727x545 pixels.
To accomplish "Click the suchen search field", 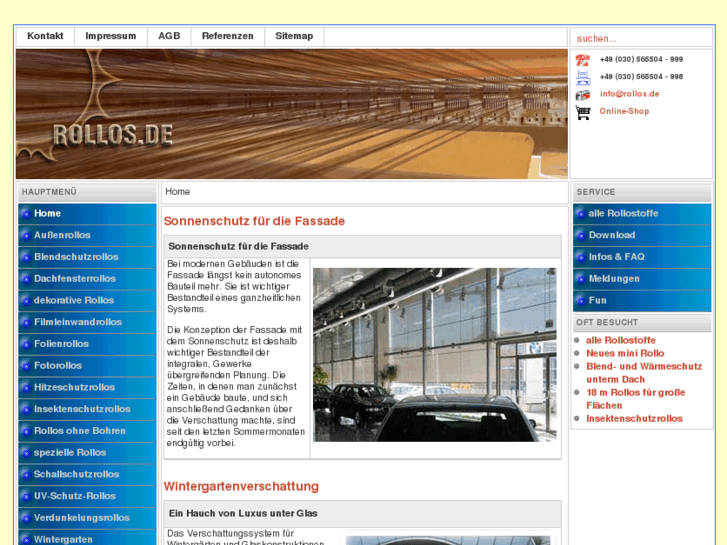I will point(641,38).
